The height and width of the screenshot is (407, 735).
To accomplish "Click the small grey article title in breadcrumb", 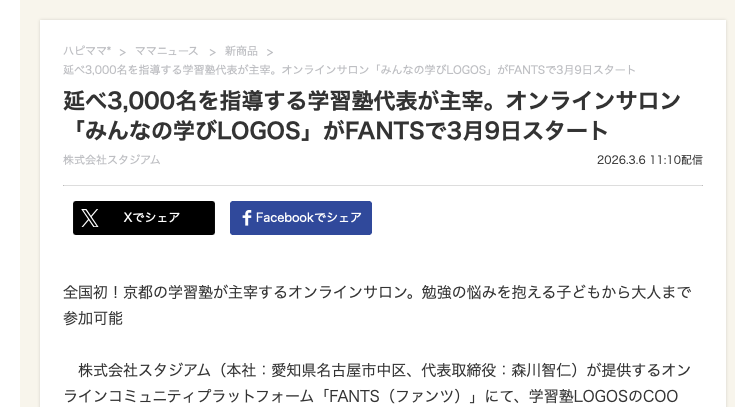I will coord(349,69).
